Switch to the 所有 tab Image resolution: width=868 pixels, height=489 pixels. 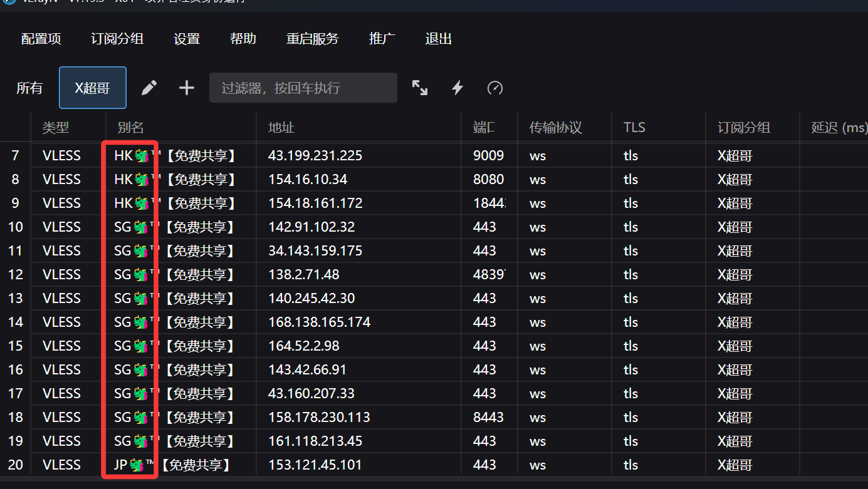click(x=29, y=88)
